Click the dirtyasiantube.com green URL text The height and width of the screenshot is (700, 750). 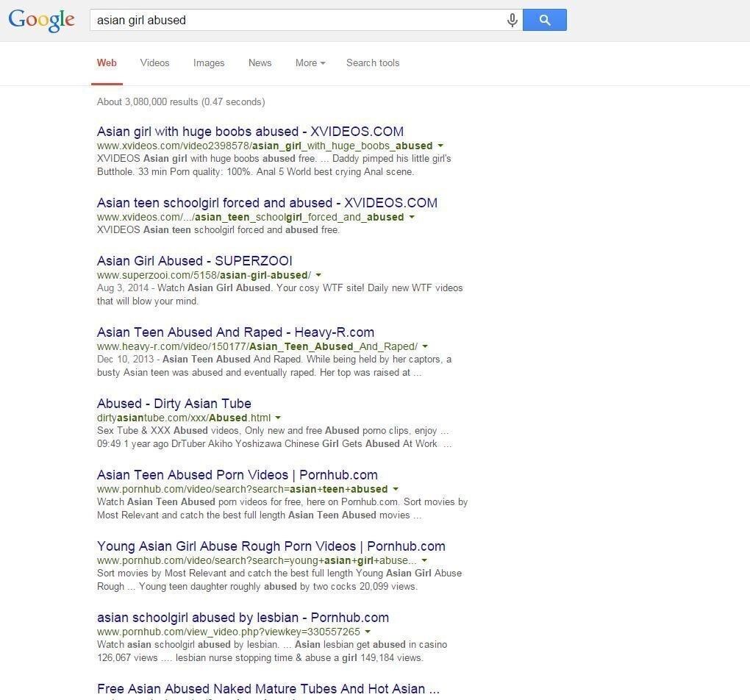click(184, 418)
